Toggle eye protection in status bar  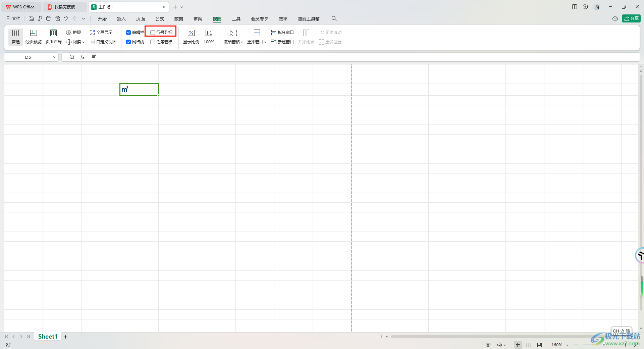point(488,345)
